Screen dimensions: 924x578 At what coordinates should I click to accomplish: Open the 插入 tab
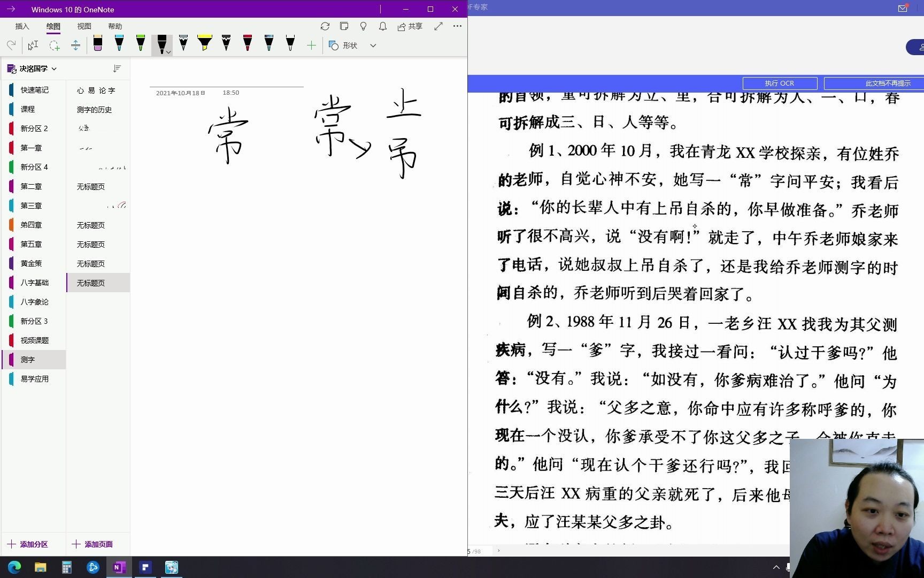pos(22,26)
